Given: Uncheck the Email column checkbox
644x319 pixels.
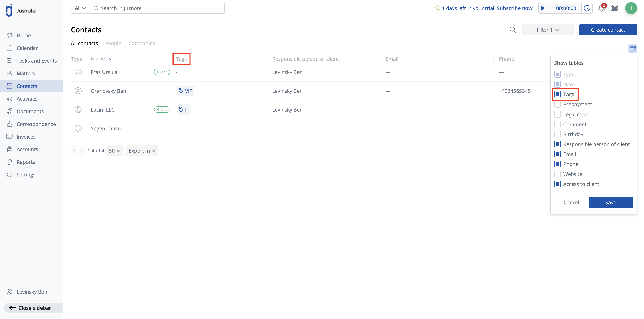Looking at the screenshot, I should point(557,154).
